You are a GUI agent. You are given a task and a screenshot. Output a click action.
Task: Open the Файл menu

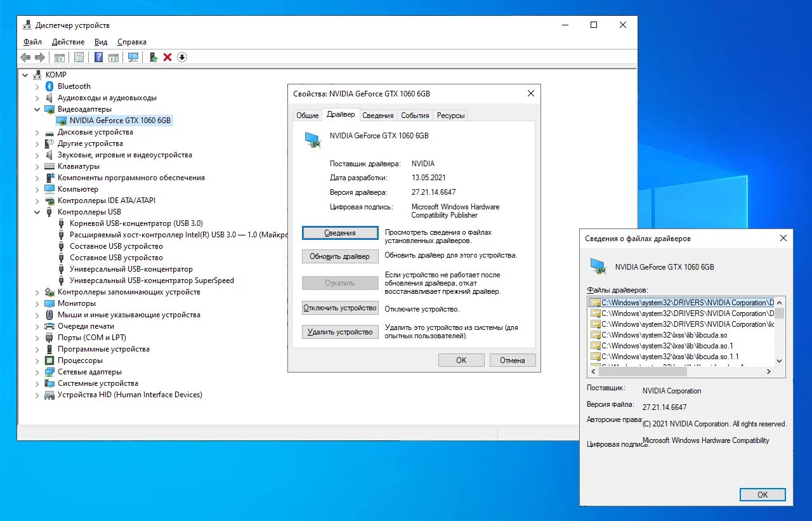click(x=32, y=42)
